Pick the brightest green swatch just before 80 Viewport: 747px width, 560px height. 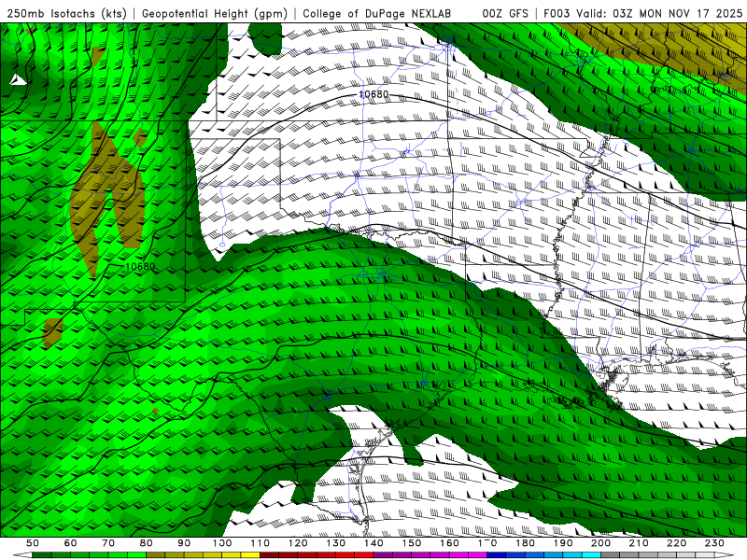[136, 555]
